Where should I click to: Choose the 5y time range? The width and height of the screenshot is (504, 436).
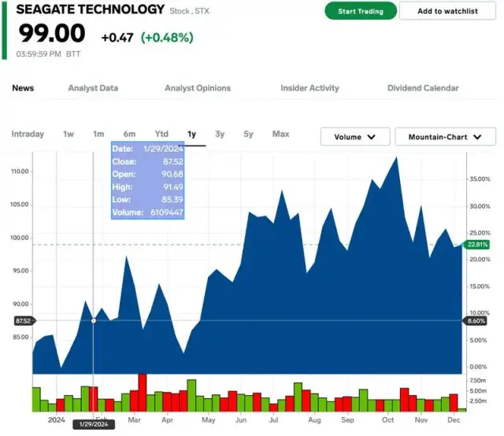248,134
